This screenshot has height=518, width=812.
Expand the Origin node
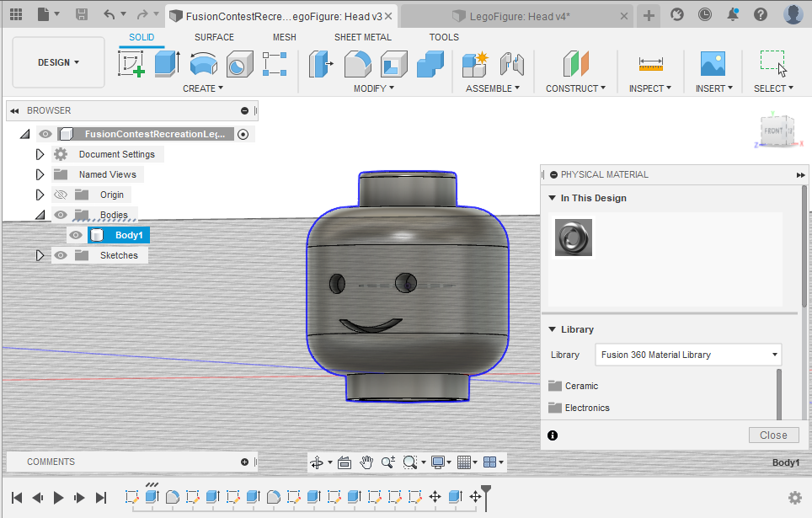[40, 195]
